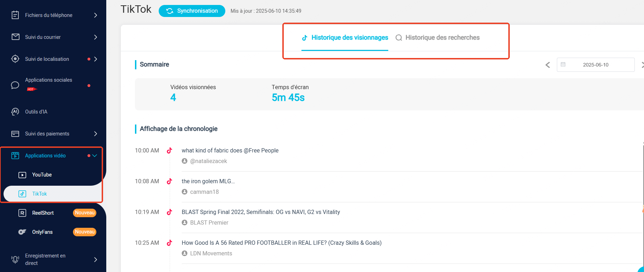Click the TikTok icon beside the 10:00 AM entry
The image size is (644, 272).
point(169,150)
